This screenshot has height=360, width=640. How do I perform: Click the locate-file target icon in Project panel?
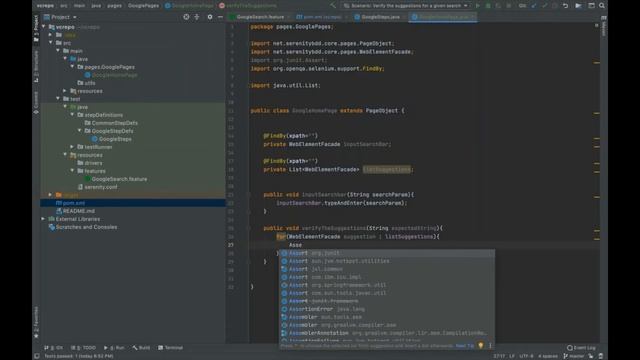(x=186, y=17)
